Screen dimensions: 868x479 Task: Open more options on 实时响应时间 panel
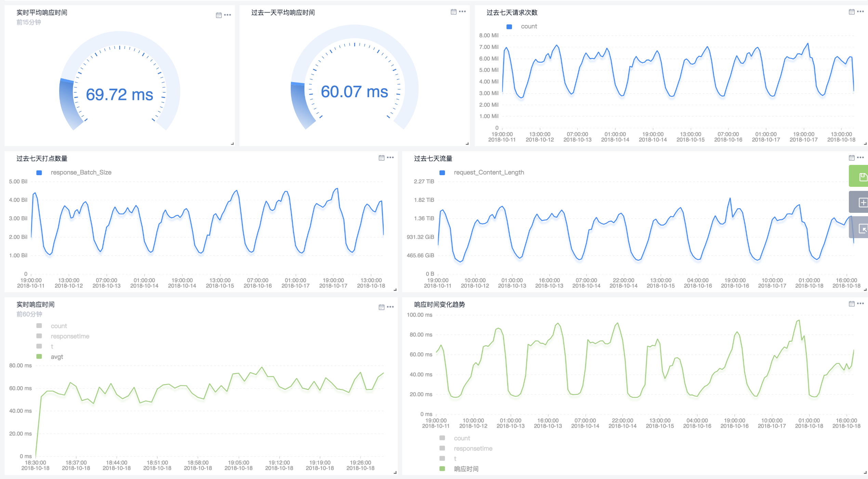tap(391, 307)
